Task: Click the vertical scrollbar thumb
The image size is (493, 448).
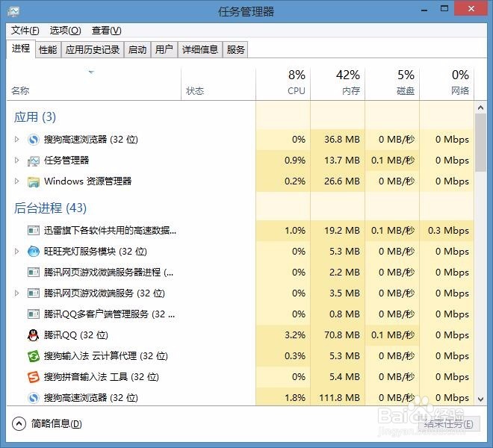Action: (x=480, y=143)
